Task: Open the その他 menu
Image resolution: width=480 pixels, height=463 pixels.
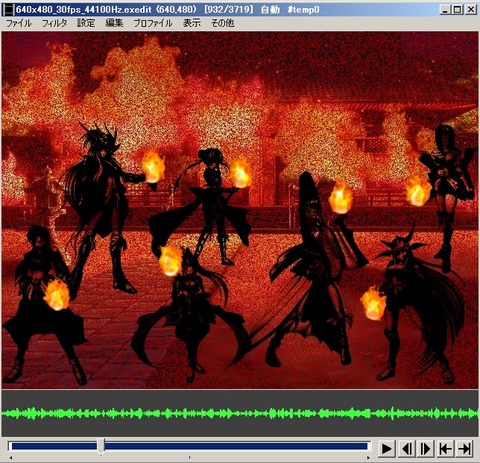Action: pos(223,23)
